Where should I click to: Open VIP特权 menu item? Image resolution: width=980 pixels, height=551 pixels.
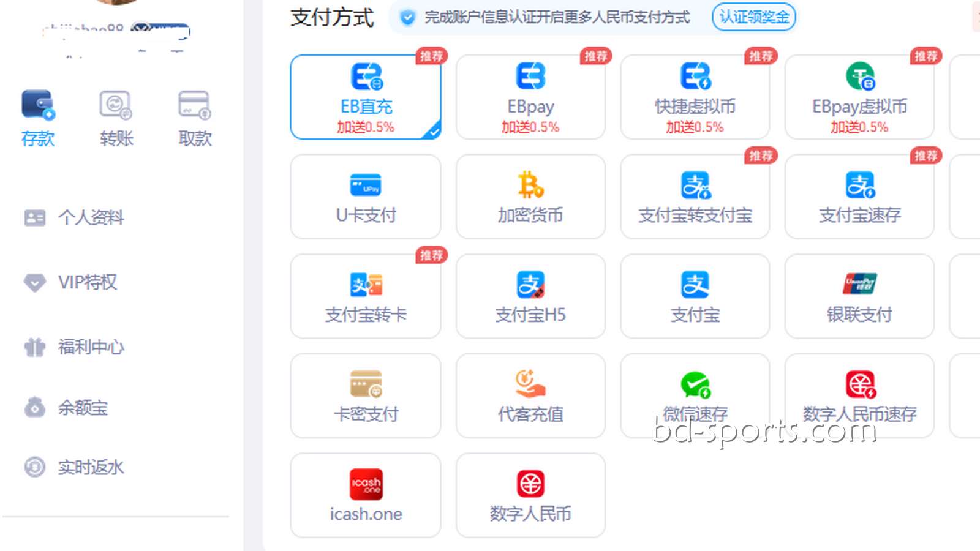click(x=70, y=282)
